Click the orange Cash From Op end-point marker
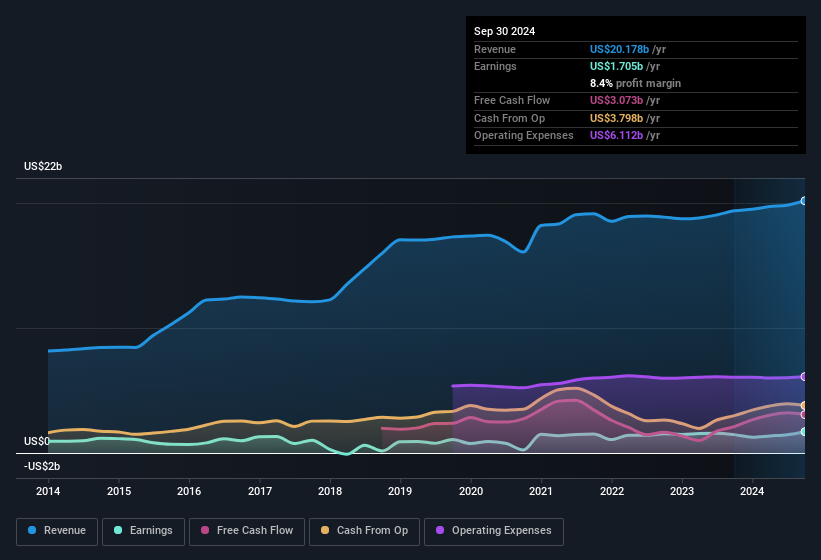The width and height of the screenshot is (821, 560). pyautogui.click(x=803, y=405)
